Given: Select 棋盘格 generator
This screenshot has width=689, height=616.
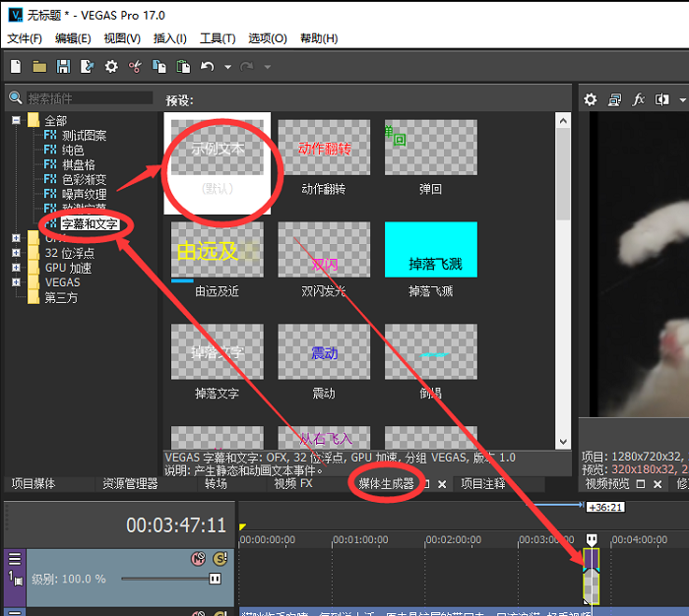Looking at the screenshot, I should (x=78, y=164).
